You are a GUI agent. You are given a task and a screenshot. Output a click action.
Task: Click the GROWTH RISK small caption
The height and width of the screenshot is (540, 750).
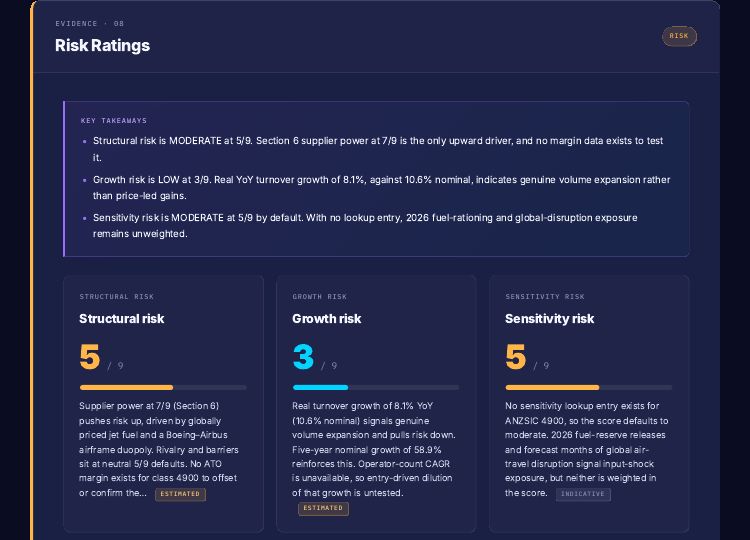click(320, 297)
